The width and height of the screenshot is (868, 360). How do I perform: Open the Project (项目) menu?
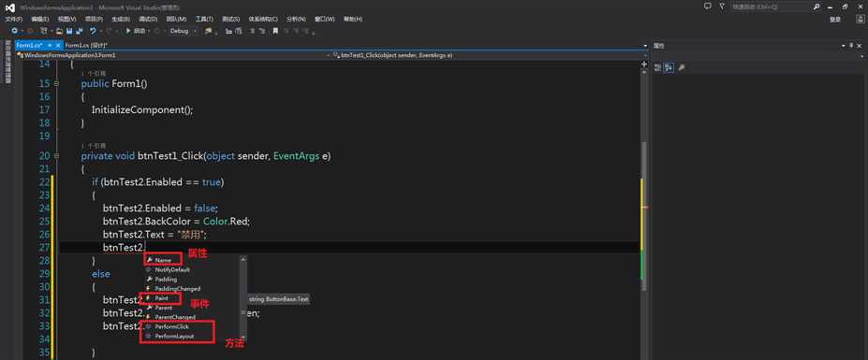coord(94,19)
